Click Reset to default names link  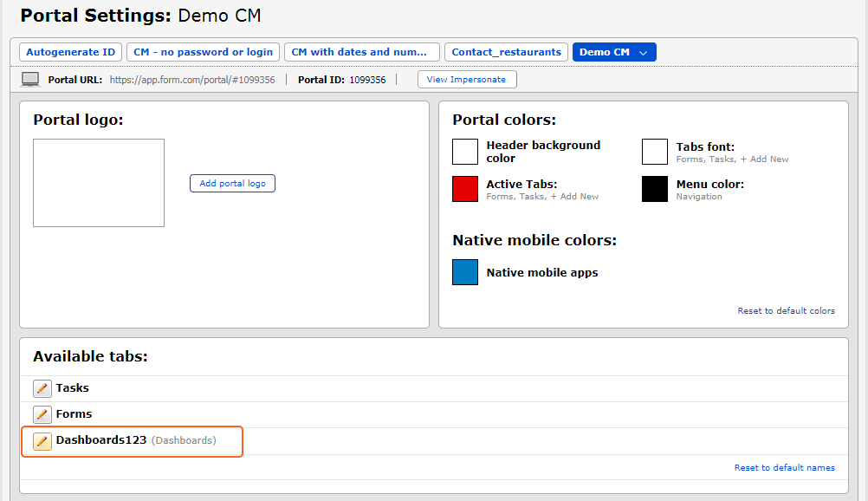(x=784, y=468)
